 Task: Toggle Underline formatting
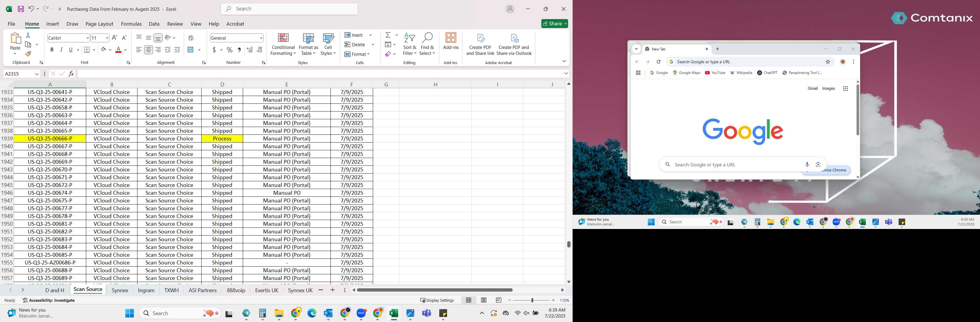71,49
